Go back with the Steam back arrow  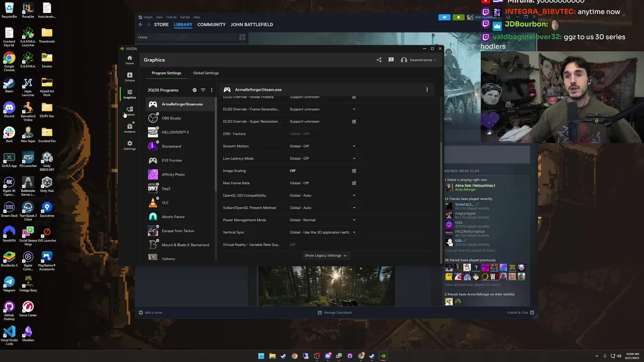[x=141, y=25]
